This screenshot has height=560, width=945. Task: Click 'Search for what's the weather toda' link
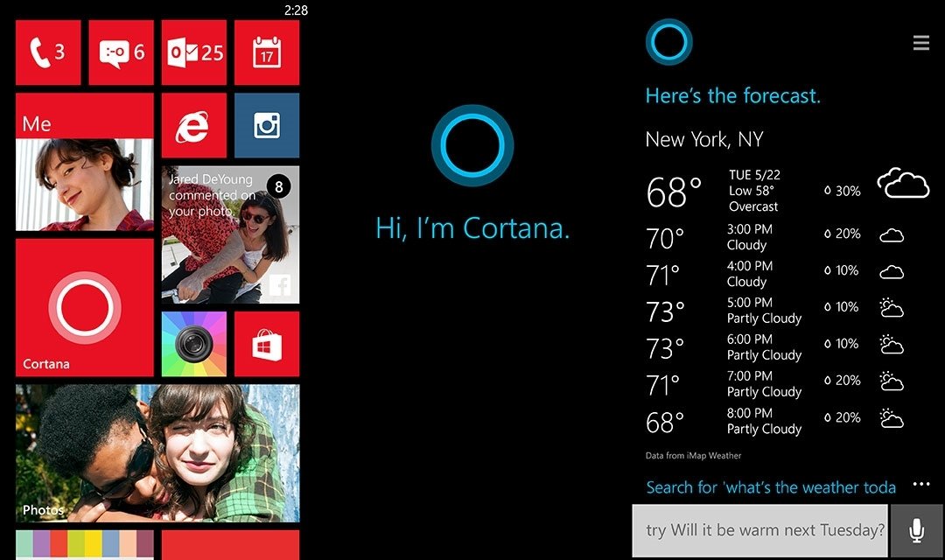pyautogui.click(x=771, y=487)
